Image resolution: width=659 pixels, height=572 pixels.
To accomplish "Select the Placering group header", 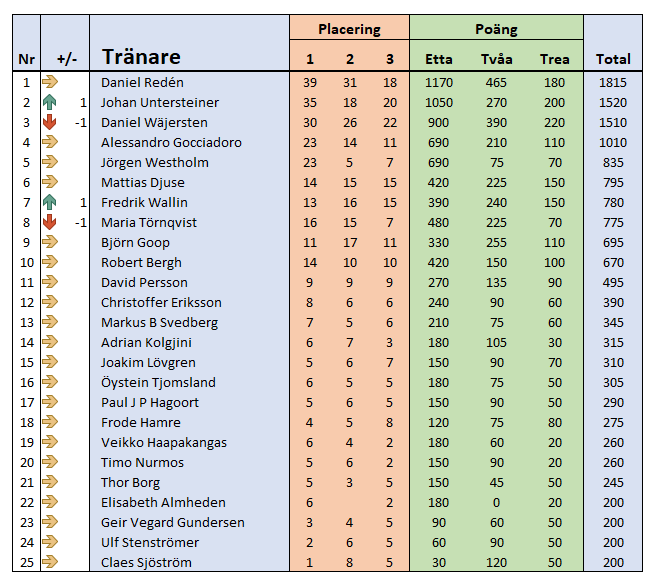I will [x=349, y=29].
